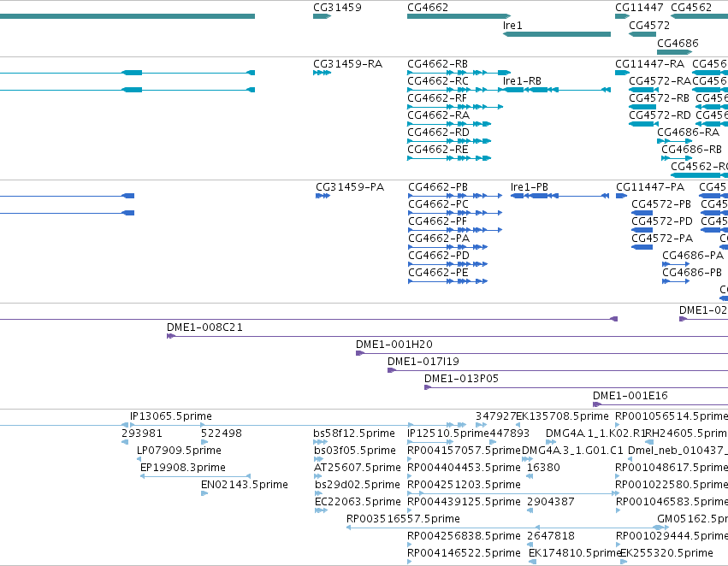Open BAC clone DME1-017I19
Viewport: 728px width, 566px height.
point(423,362)
